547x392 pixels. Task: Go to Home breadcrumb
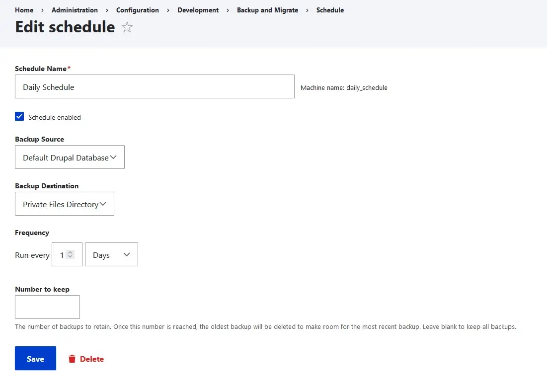click(24, 10)
